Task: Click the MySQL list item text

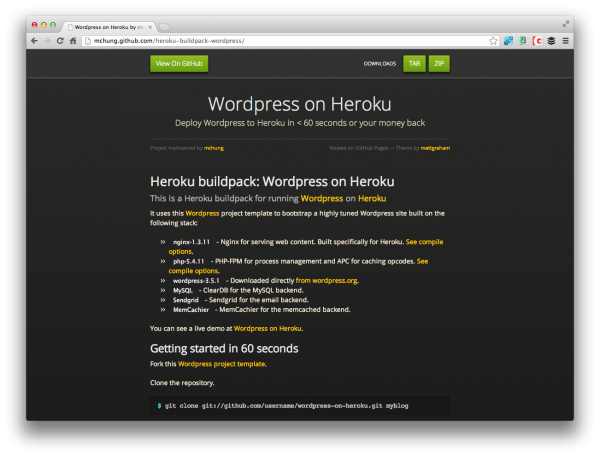Action: point(183,290)
